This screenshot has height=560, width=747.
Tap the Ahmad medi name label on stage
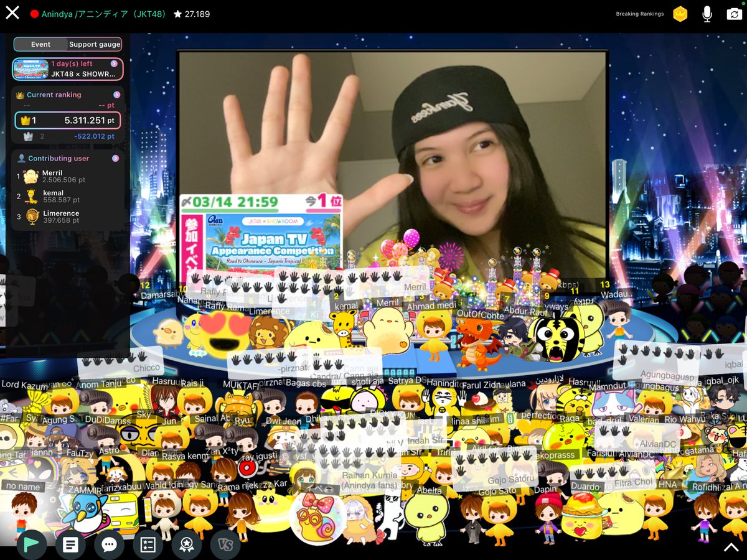[x=431, y=306]
